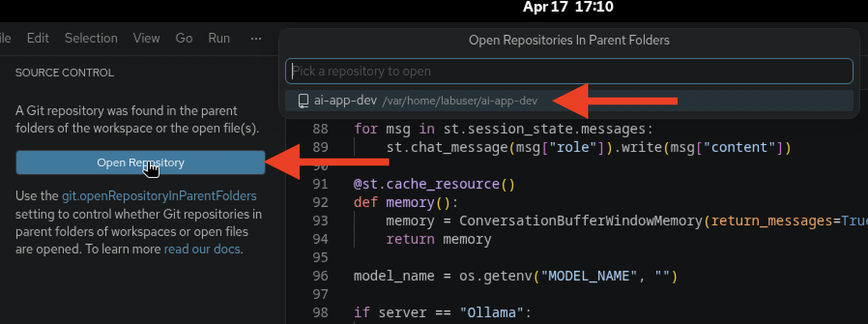The width and height of the screenshot is (868, 324).
Task: Click line number 88 in the gutter
Action: pyautogui.click(x=320, y=129)
